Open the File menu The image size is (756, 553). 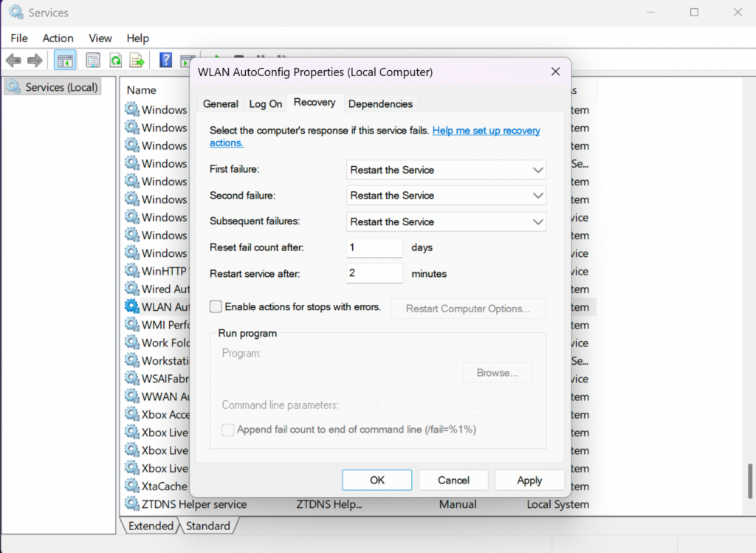[x=19, y=38]
